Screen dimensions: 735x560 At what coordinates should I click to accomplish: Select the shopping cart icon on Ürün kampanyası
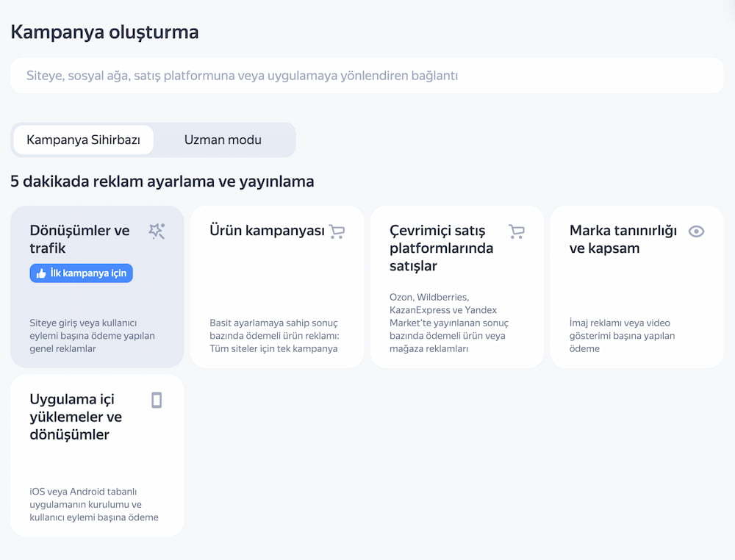coord(337,231)
